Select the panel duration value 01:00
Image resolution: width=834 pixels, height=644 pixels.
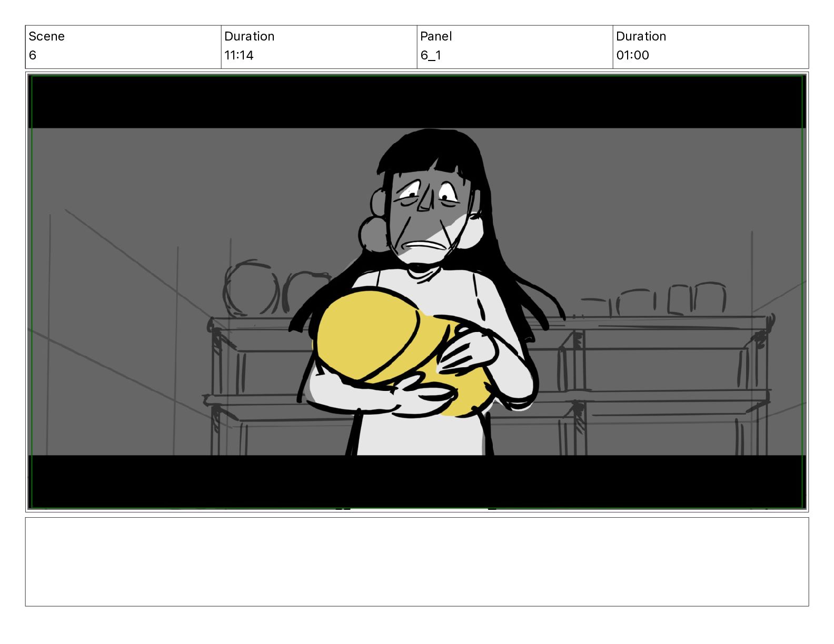point(632,55)
